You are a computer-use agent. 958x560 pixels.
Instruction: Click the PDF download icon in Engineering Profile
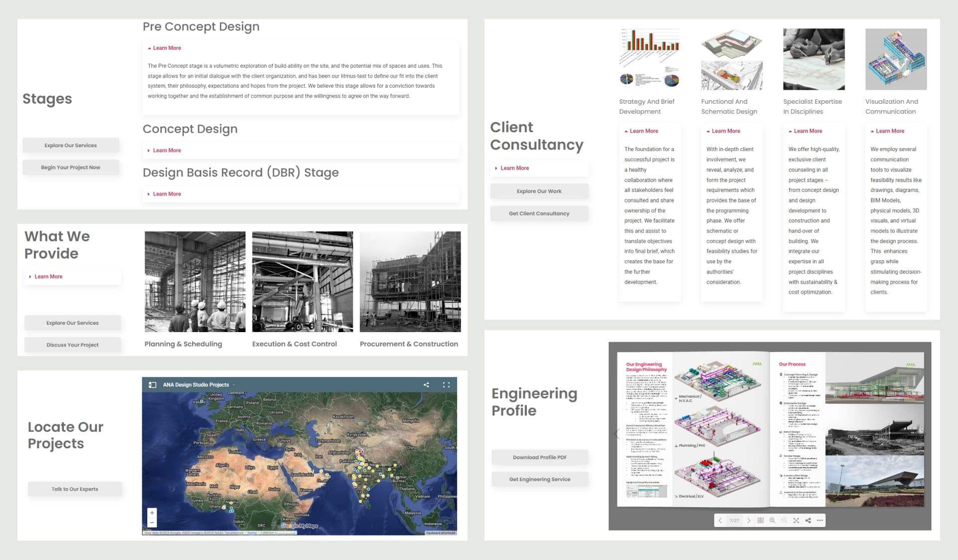click(x=540, y=457)
